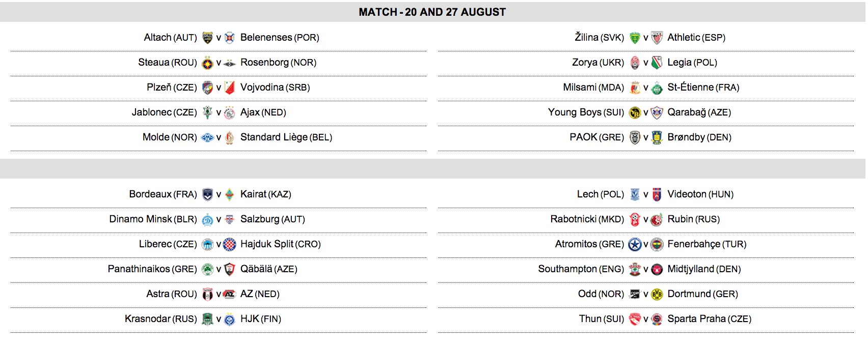868x346 pixels.
Task: Select the Krasnodar v HJK fixture row
Action: (x=218, y=319)
